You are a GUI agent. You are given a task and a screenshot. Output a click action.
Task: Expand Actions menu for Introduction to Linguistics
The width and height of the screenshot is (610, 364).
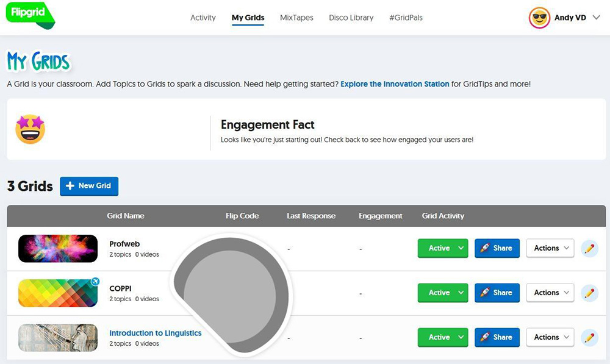coord(550,337)
